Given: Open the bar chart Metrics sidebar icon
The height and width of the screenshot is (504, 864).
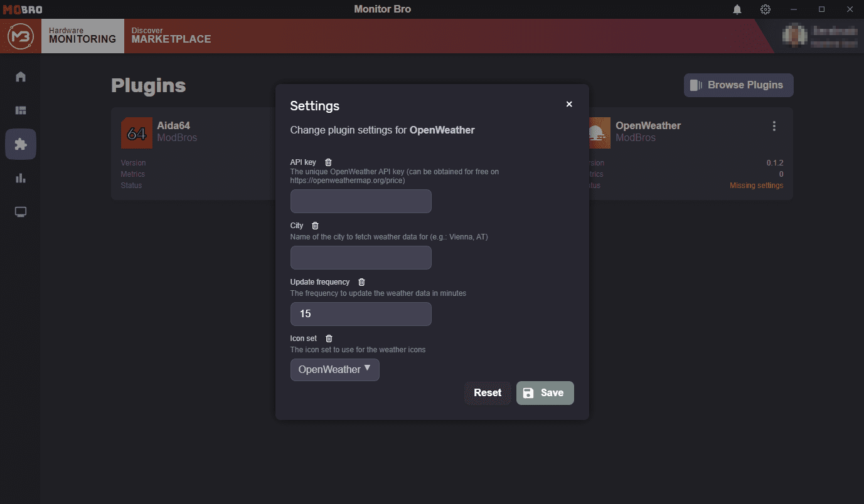Looking at the screenshot, I should 21,178.
